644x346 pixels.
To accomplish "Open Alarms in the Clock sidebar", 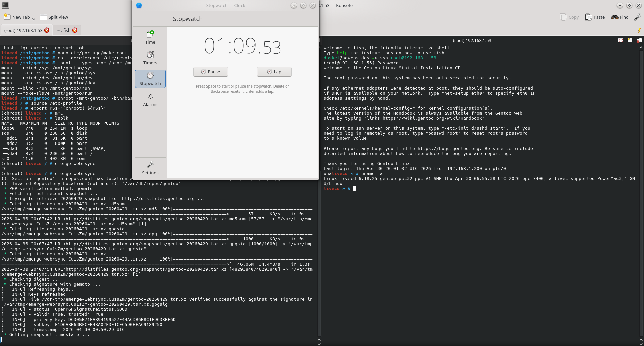I will point(150,100).
